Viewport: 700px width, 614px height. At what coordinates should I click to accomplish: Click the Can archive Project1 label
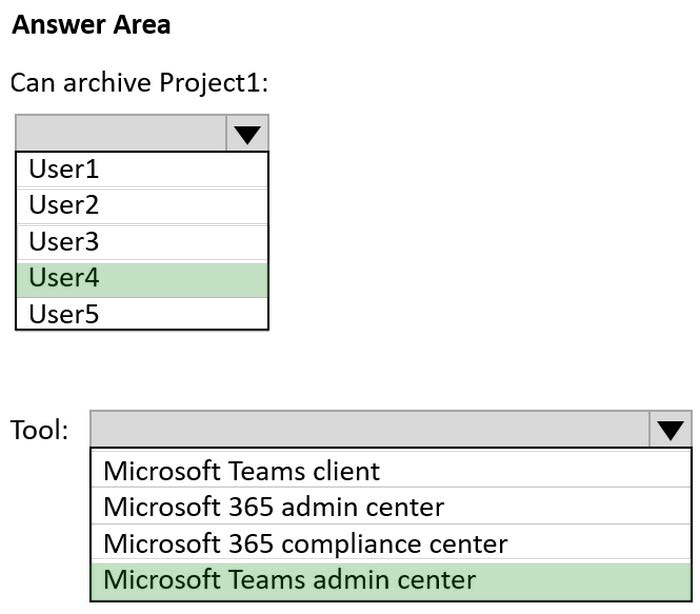click(x=139, y=84)
